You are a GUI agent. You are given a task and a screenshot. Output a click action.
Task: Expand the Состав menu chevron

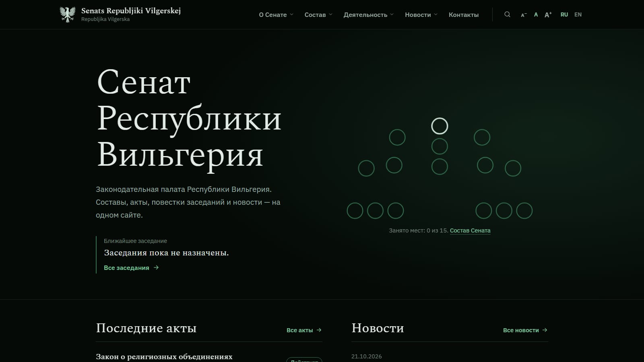[330, 14]
